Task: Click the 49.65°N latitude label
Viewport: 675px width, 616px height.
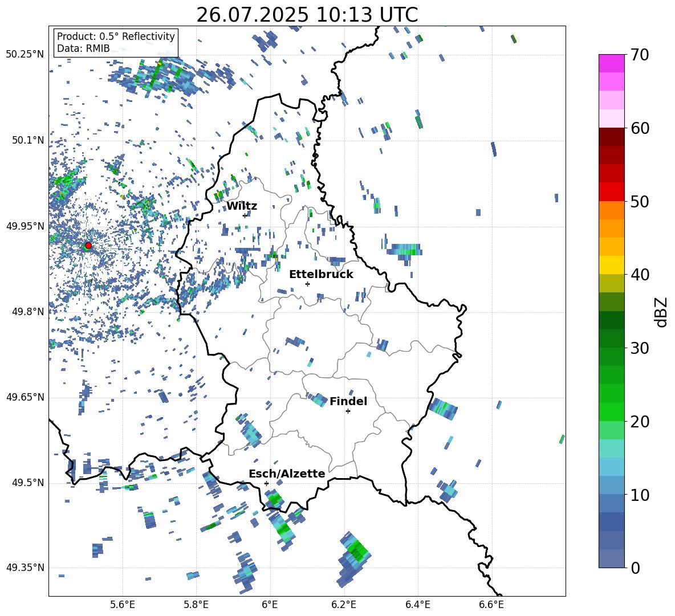Action: [x=25, y=397]
